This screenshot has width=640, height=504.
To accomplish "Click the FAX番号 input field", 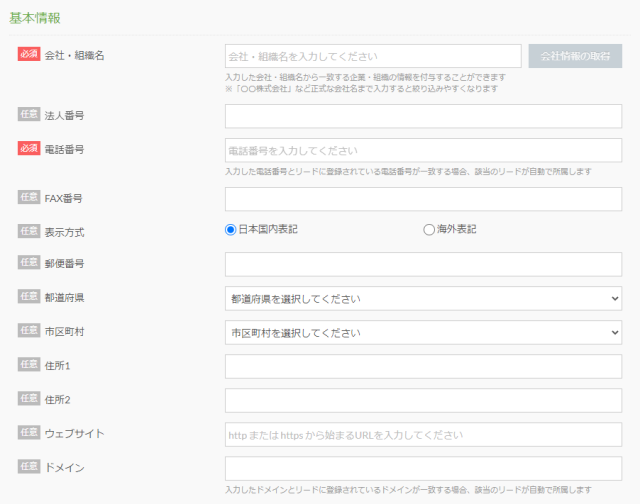I will 423,199.
